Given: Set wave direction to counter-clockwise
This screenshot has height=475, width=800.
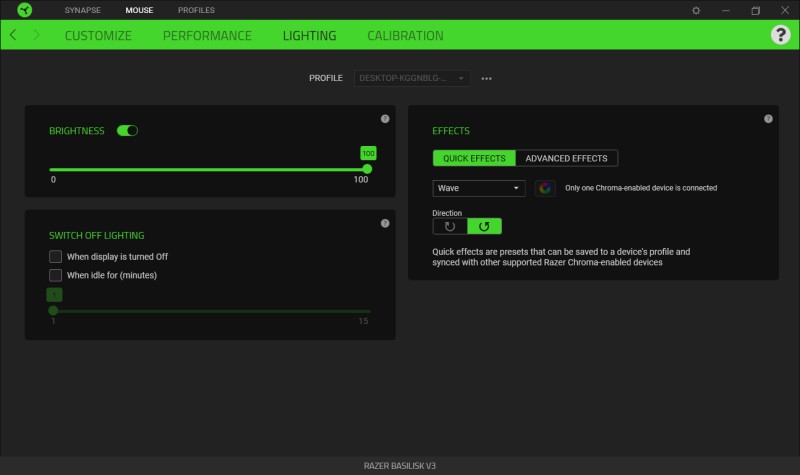Looking at the screenshot, I should pos(484,227).
